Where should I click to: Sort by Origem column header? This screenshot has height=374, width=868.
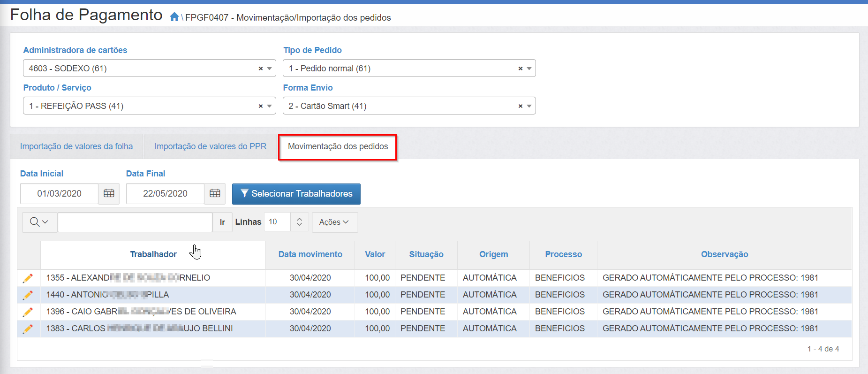click(x=493, y=254)
